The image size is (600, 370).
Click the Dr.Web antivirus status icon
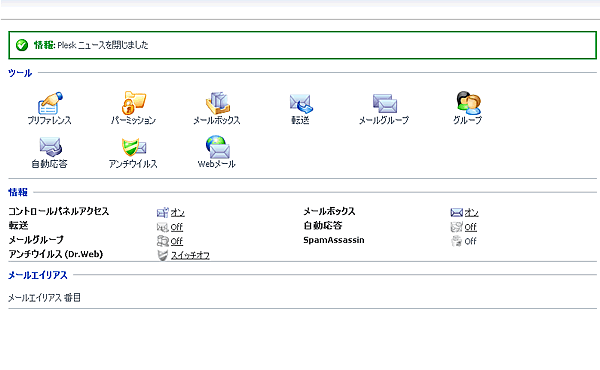(x=163, y=255)
